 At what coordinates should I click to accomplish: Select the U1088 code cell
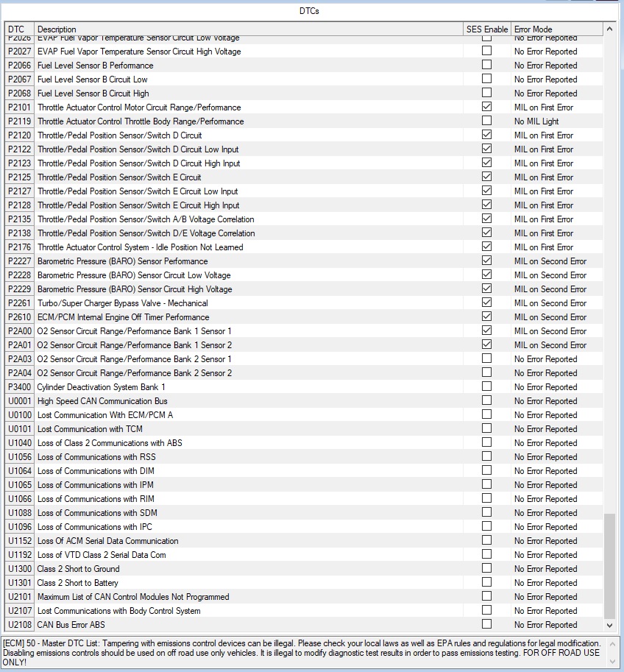(20, 513)
